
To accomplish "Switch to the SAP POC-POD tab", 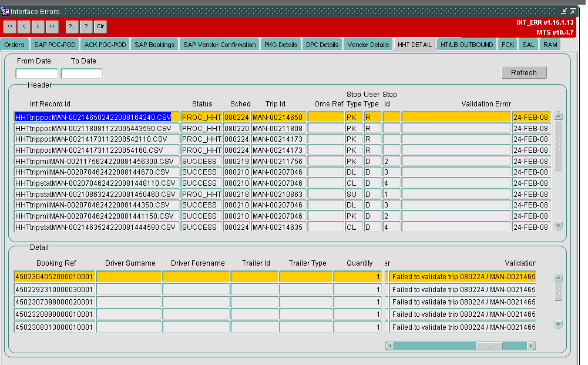I will tap(55, 45).
